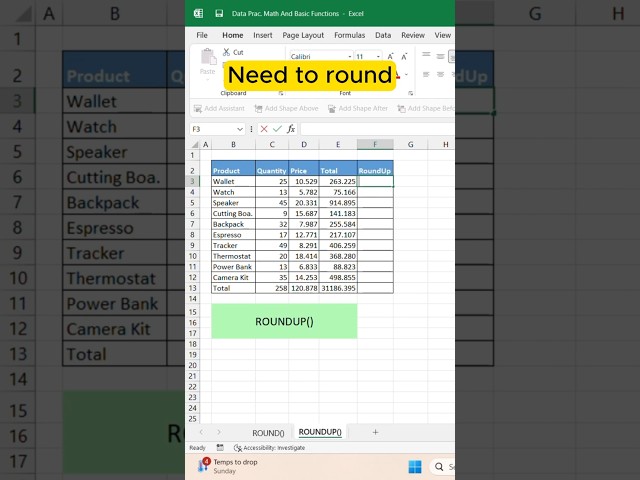Click the RoundUp header cell

[375, 168]
